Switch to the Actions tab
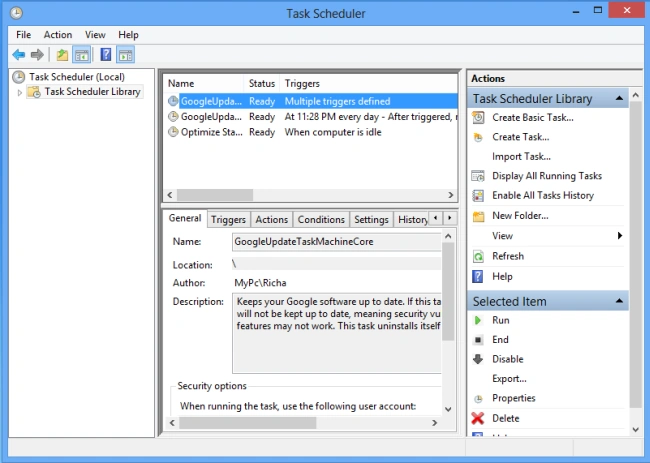This screenshot has height=463, width=650. tap(272, 220)
